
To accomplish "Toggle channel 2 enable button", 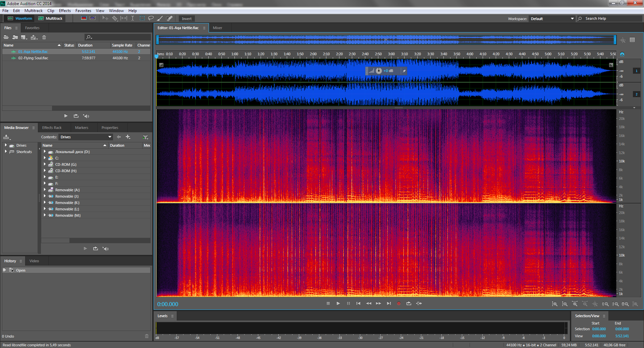I will click(x=636, y=94).
